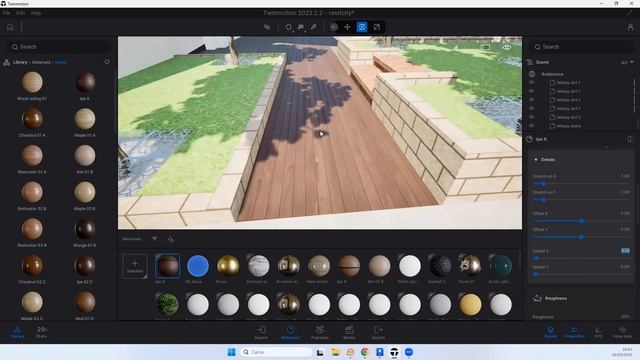Image resolution: width=640 pixels, height=360 pixels.
Task: Open the View sets tab
Action: click(622, 332)
